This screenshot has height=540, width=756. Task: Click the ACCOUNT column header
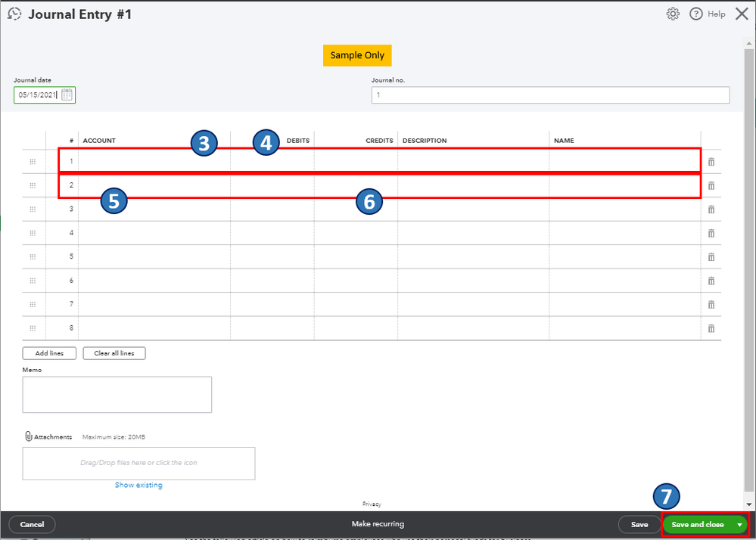(x=99, y=141)
